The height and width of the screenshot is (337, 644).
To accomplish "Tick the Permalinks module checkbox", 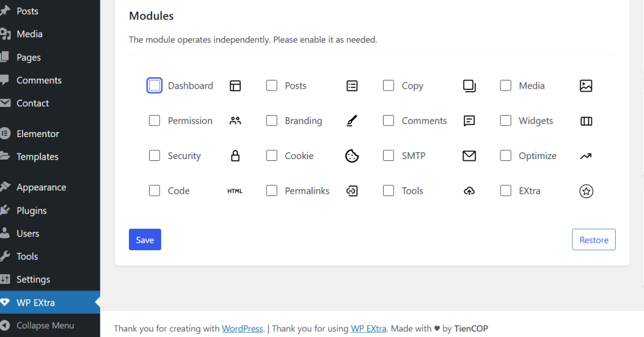I will [272, 191].
